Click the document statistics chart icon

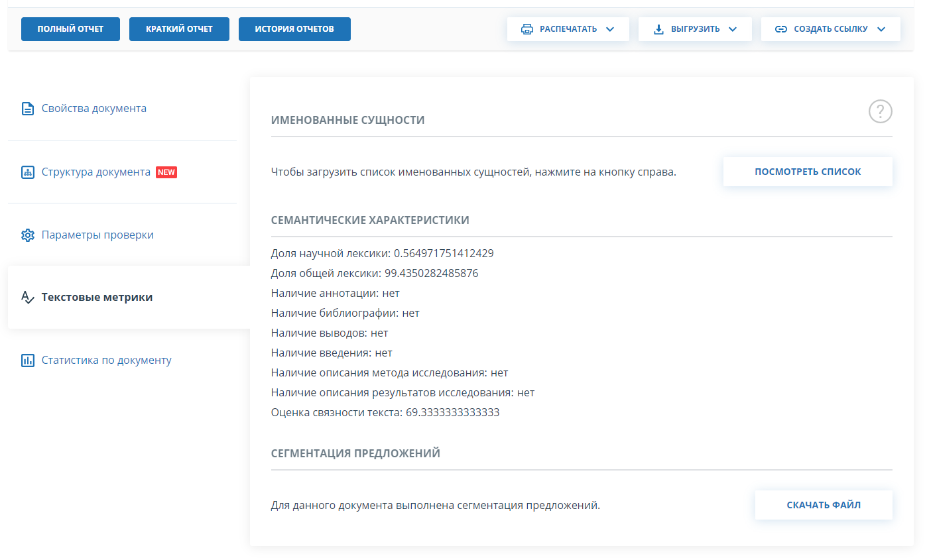point(28,361)
